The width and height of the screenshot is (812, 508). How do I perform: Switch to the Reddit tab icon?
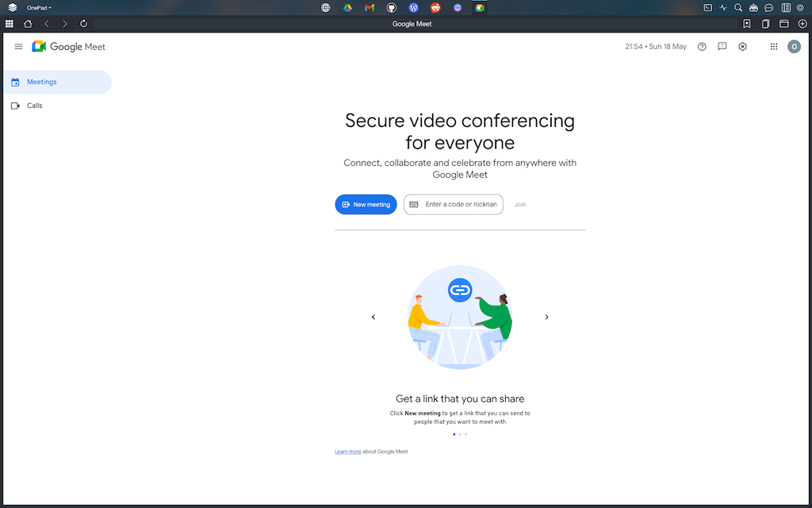(x=435, y=8)
